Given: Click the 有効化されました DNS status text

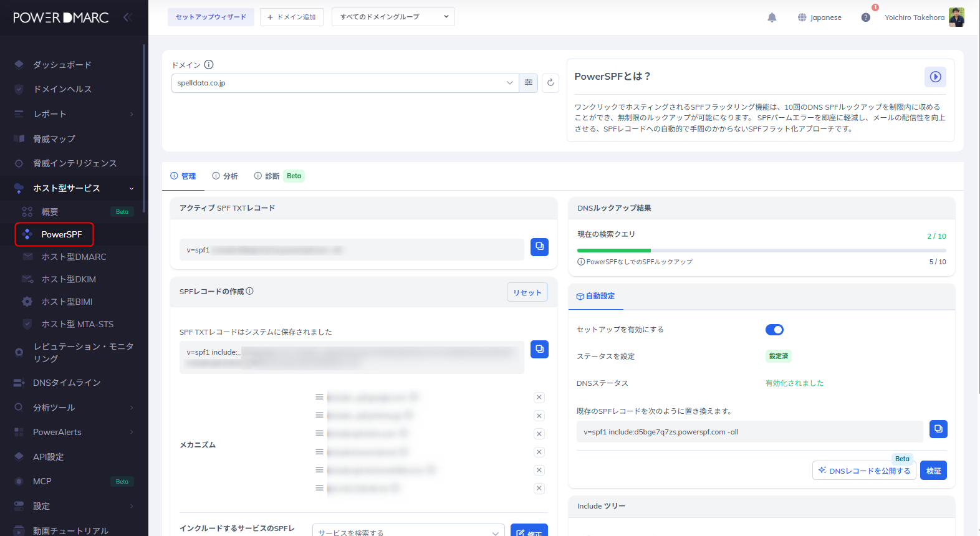Looking at the screenshot, I should (x=794, y=383).
